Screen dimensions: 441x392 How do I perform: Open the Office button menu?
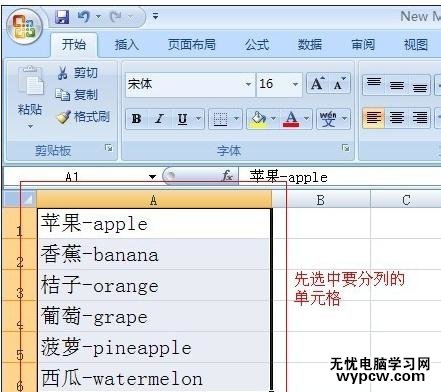pos(24,27)
